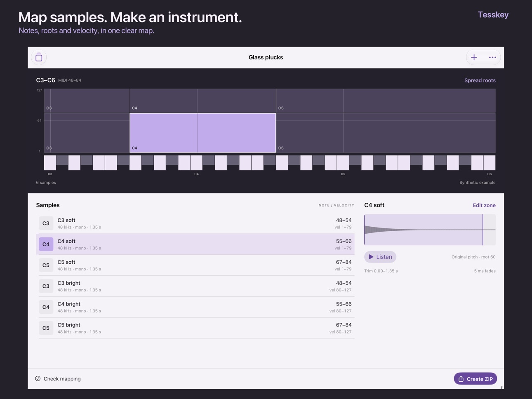Click the C5 badge of C5 bright row
Screen dimensions: 532x399
[46, 328]
